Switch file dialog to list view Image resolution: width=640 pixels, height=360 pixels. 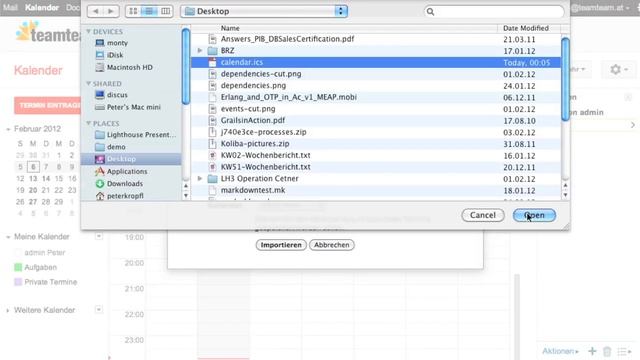point(149,11)
